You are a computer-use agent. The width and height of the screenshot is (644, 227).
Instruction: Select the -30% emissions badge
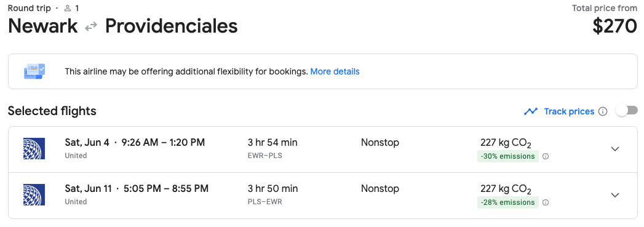coord(507,156)
